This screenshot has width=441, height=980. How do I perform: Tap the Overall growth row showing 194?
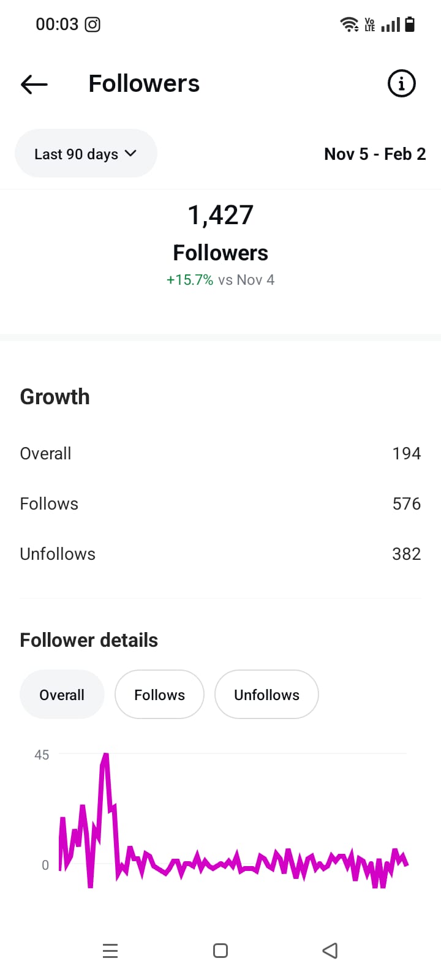221,453
